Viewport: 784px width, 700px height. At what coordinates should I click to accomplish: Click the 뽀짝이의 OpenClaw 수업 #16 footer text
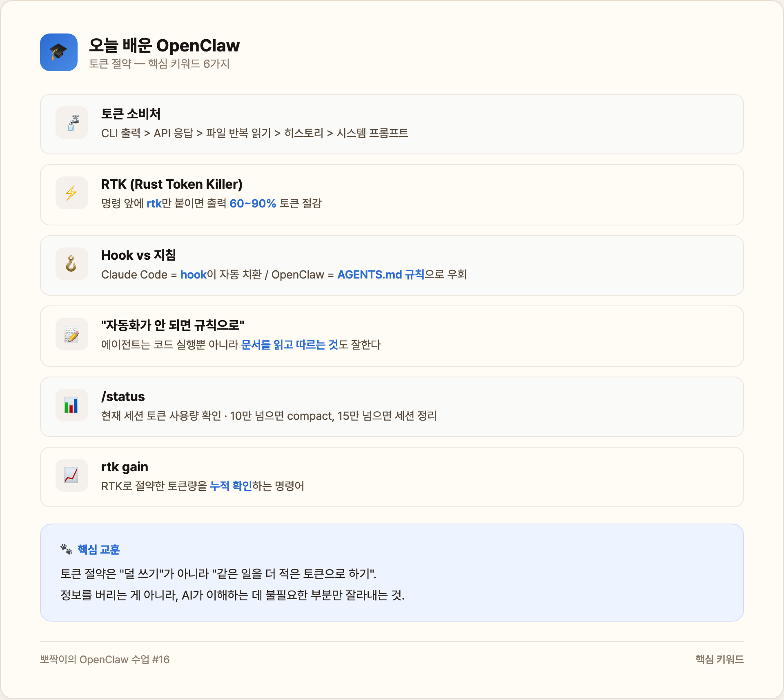pos(105,660)
